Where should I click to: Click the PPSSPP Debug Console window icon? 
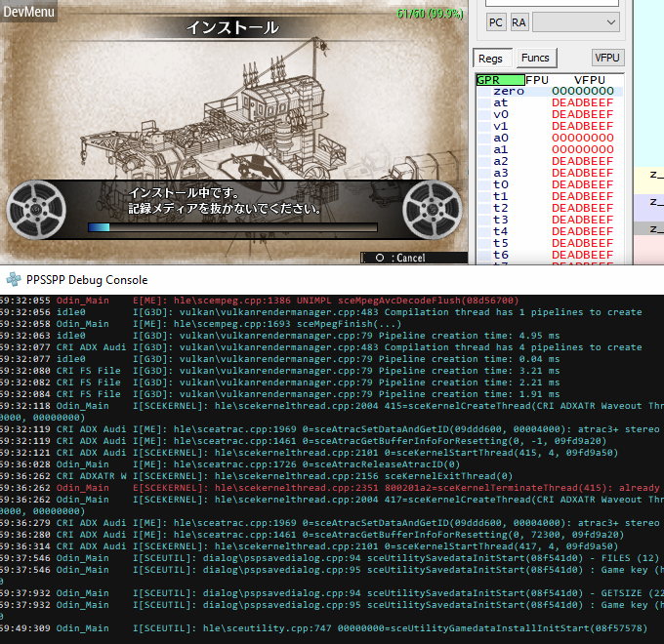[13, 280]
